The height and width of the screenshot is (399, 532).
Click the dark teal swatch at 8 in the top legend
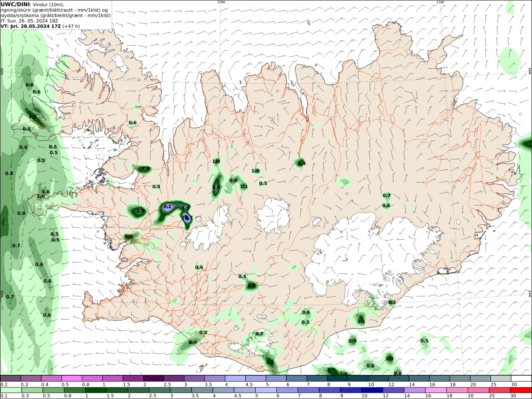coord(337,379)
